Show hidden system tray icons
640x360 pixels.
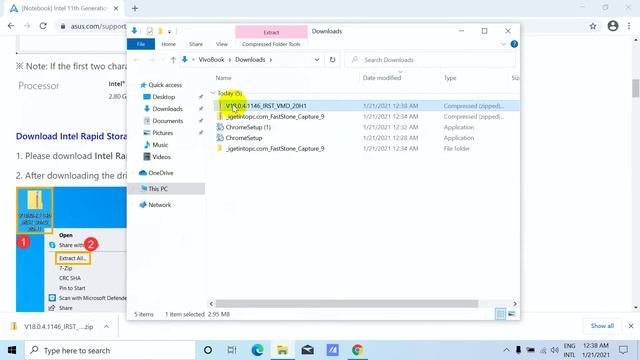click(x=506, y=350)
